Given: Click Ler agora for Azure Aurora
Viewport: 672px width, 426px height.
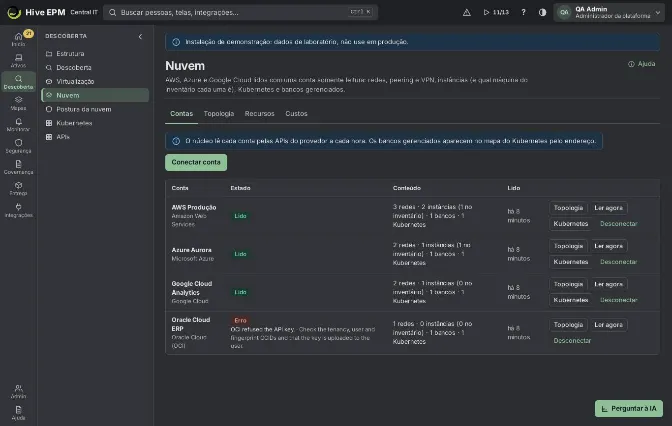Looking at the screenshot, I should pos(608,246).
